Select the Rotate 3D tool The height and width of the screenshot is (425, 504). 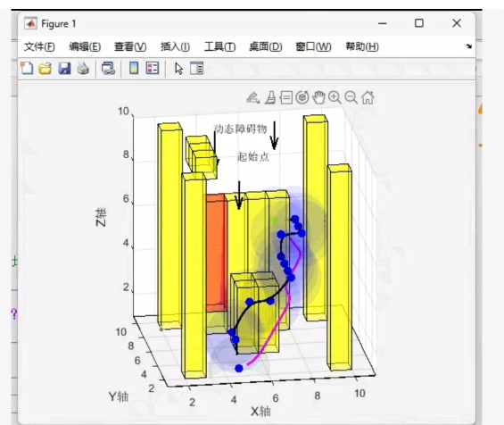pyautogui.click(x=302, y=97)
